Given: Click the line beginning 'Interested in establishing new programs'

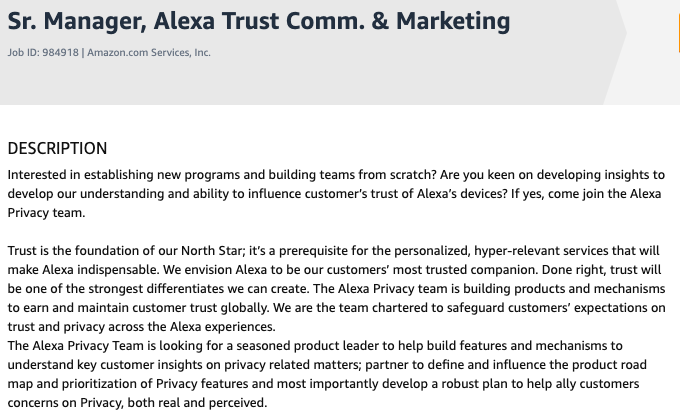Looking at the screenshot, I should (336, 175).
